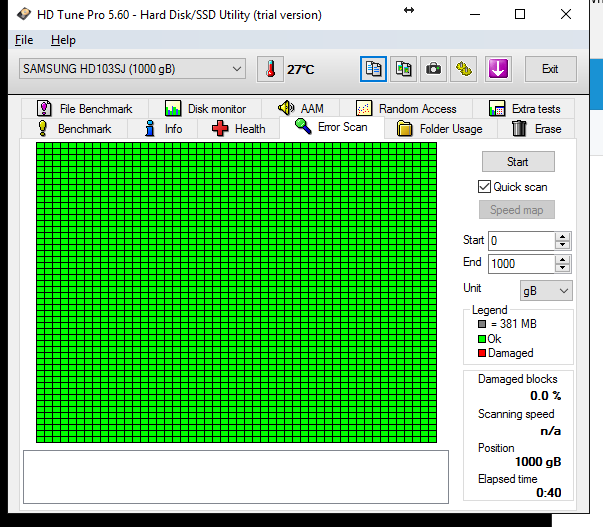Open the AAM tab
This screenshot has height=527, width=603.
pyautogui.click(x=301, y=108)
